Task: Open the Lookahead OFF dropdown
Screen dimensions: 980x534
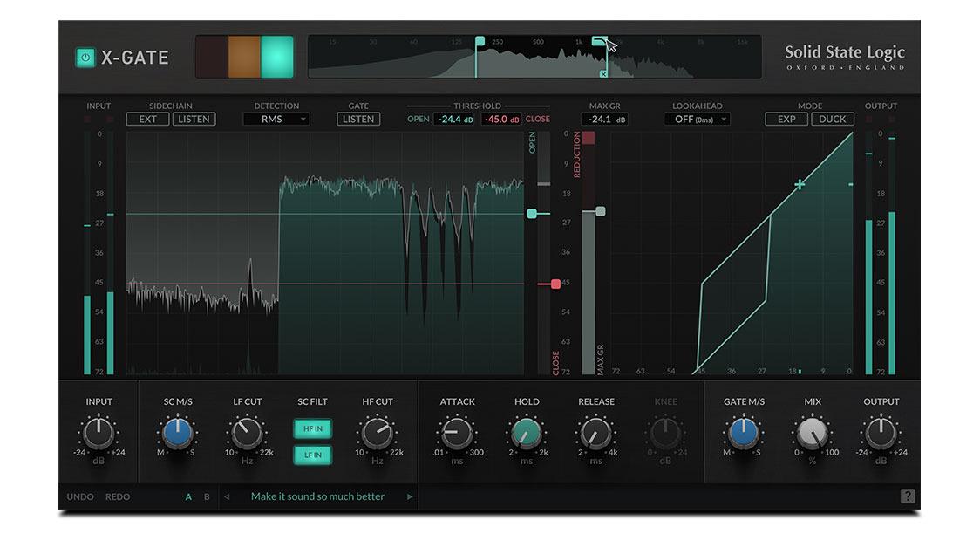Action: pyautogui.click(x=697, y=119)
